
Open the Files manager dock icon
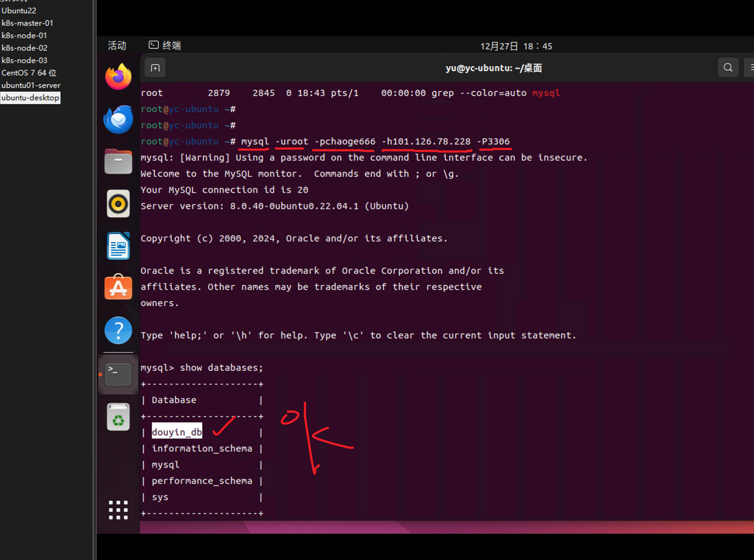pyautogui.click(x=118, y=162)
